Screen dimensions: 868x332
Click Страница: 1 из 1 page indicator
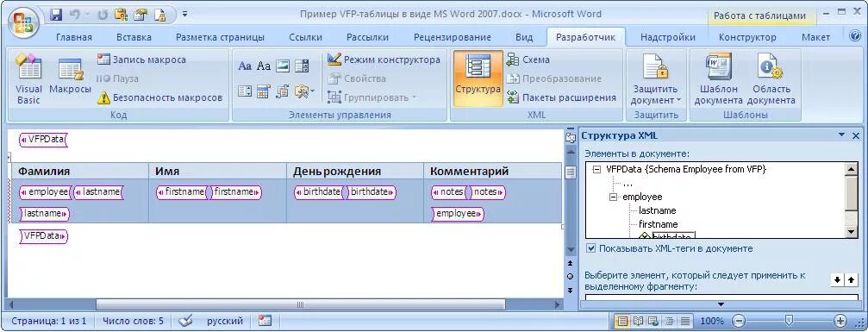click(x=49, y=321)
